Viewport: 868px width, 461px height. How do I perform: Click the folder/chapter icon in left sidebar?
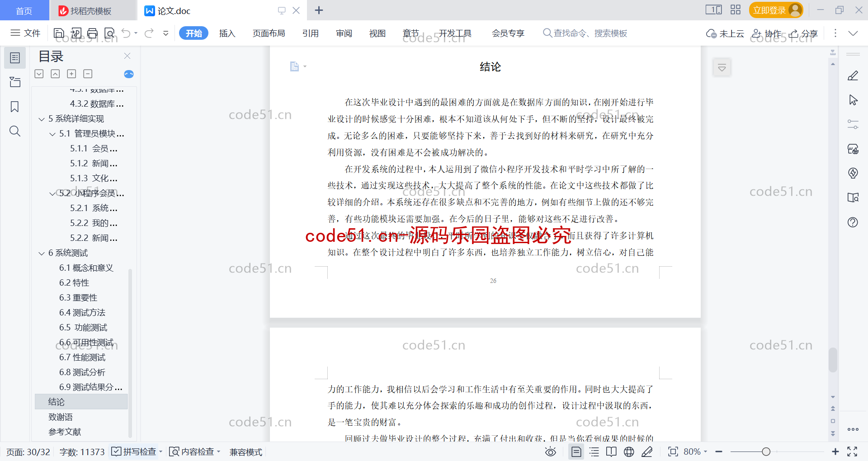click(x=15, y=82)
